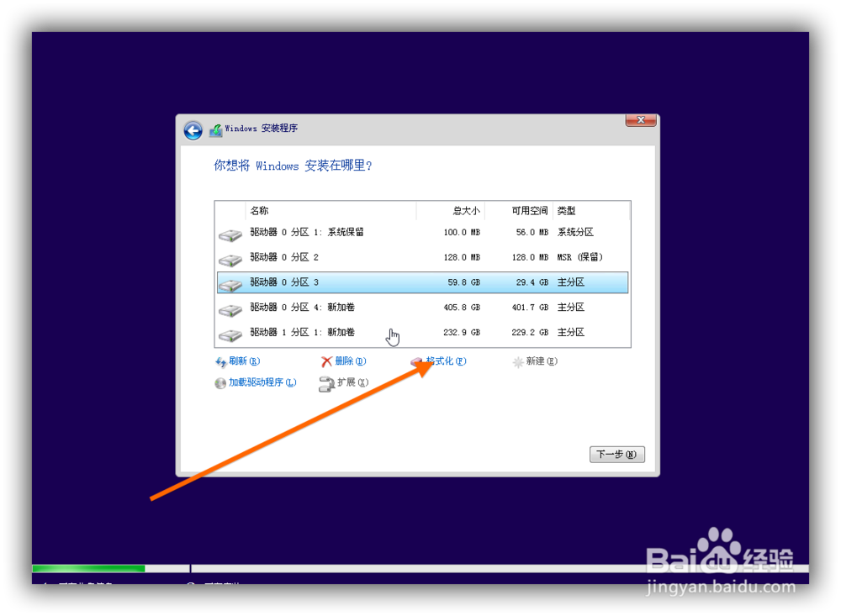This screenshot has width=841, height=616.
Task: Click the 新建(E) link
Action: [542, 361]
